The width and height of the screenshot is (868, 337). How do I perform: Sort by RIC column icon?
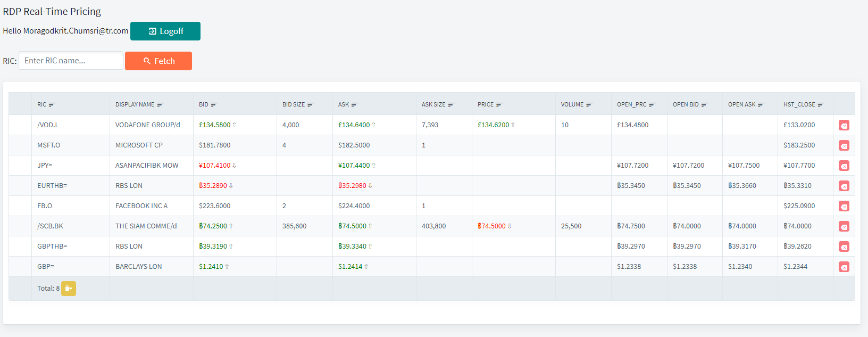(x=52, y=105)
